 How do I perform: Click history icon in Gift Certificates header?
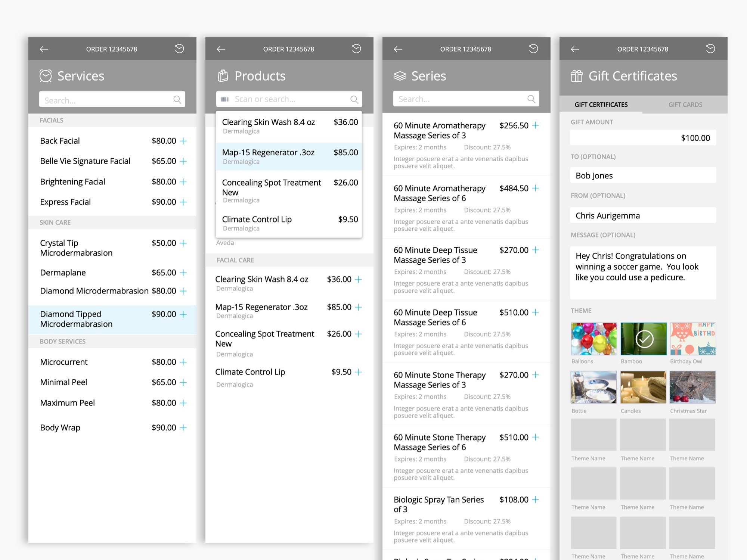pos(710,49)
